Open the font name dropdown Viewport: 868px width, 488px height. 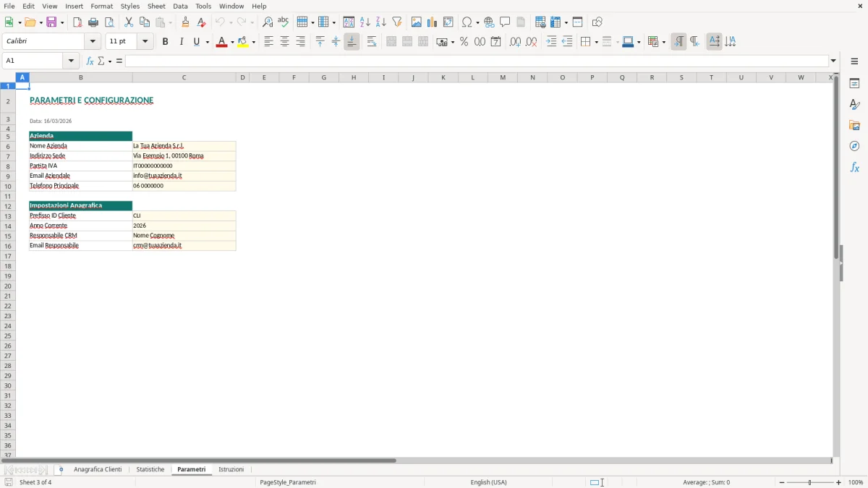[93, 42]
